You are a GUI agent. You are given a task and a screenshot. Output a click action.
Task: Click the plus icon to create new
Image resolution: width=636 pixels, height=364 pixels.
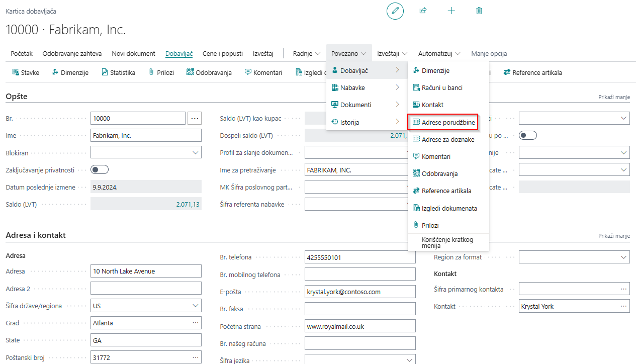[451, 11]
